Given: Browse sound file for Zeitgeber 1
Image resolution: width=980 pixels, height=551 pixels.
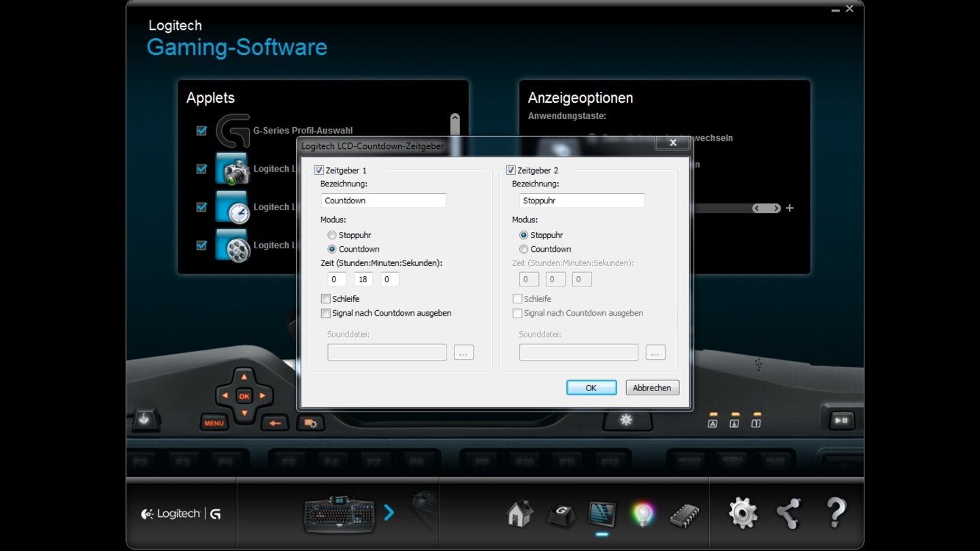Looking at the screenshot, I should (463, 352).
